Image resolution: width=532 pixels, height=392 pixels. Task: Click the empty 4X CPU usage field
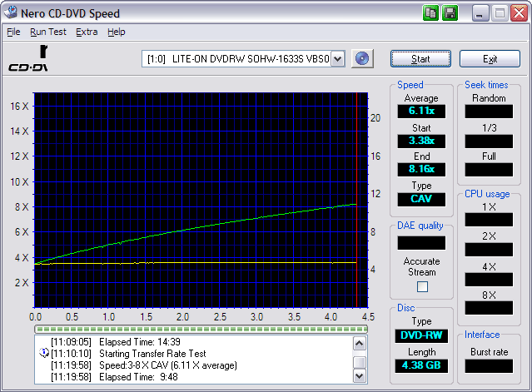coord(489,280)
